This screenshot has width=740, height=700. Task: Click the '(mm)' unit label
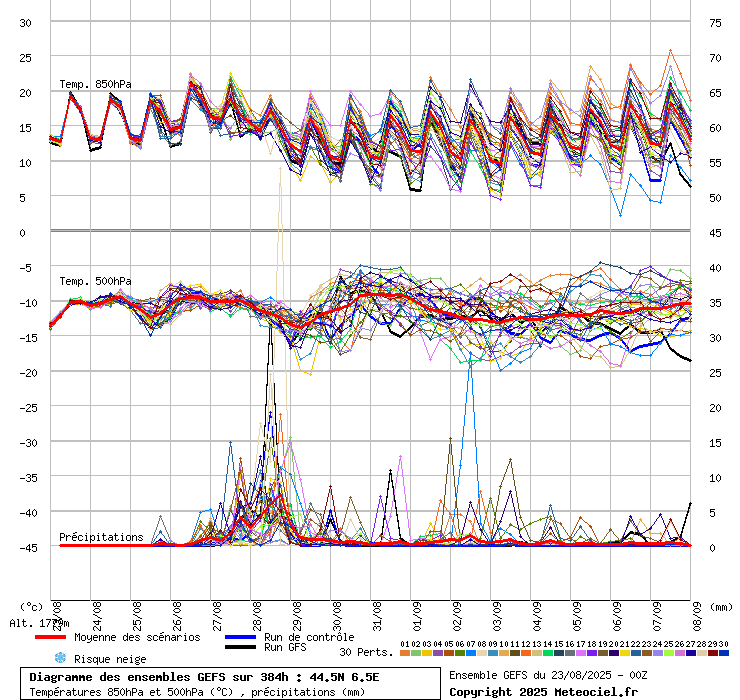point(721,607)
